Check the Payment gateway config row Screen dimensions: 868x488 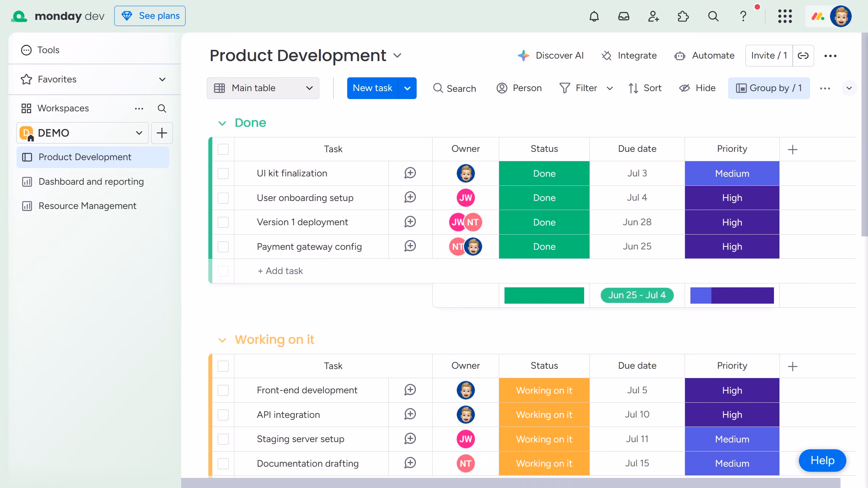pos(223,247)
